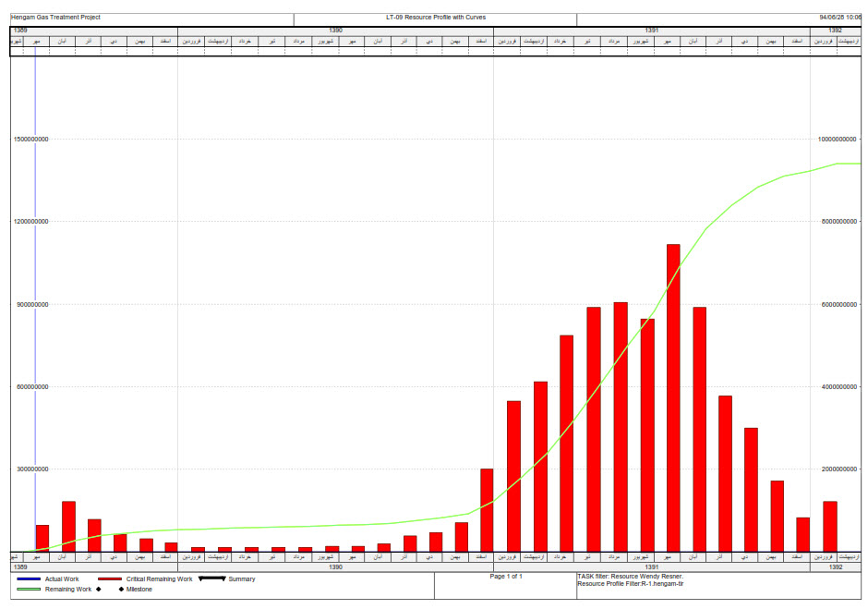
Task: Click the 1500000000 label on left axis
Action: click(30, 140)
